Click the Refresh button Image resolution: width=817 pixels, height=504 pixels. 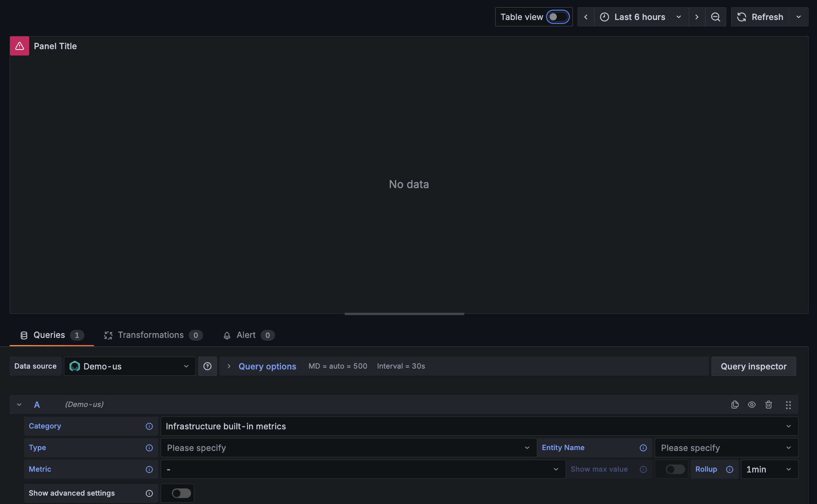pyautogui.click(x=760, y=17)
